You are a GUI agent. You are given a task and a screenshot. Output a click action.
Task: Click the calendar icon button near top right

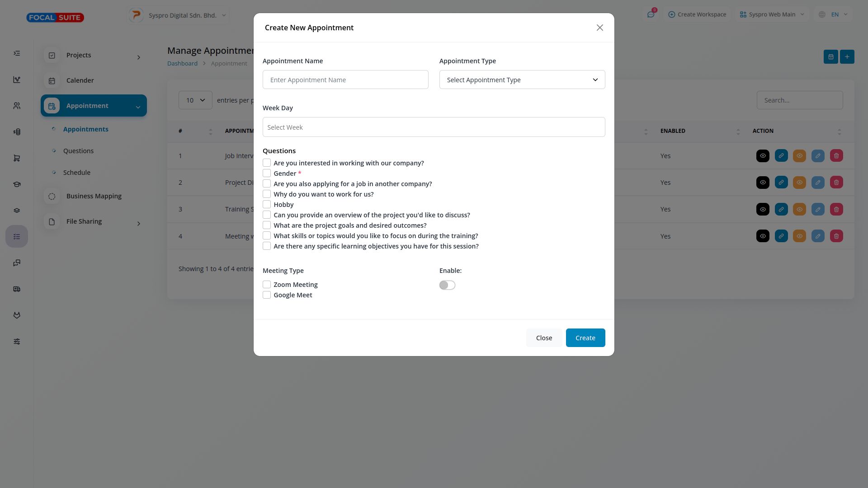(x=831, y=56)
